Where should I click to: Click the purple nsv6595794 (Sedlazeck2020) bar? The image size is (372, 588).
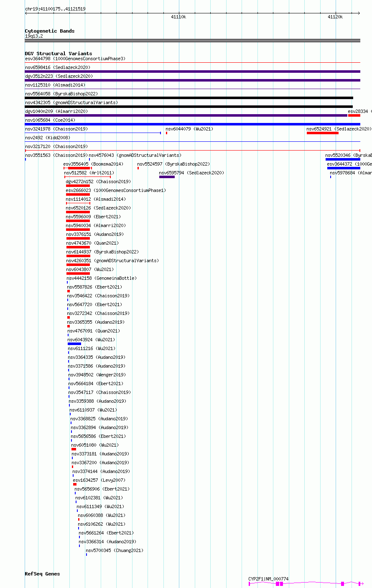point(167,177)
